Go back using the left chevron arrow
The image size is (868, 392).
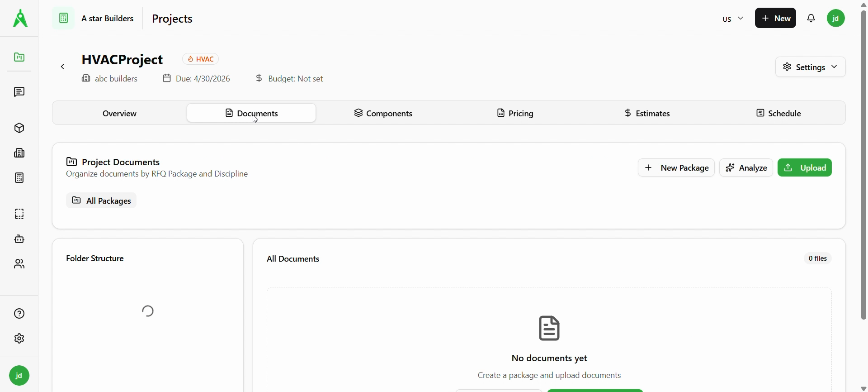pyautogui.click(x=63, y=67)
